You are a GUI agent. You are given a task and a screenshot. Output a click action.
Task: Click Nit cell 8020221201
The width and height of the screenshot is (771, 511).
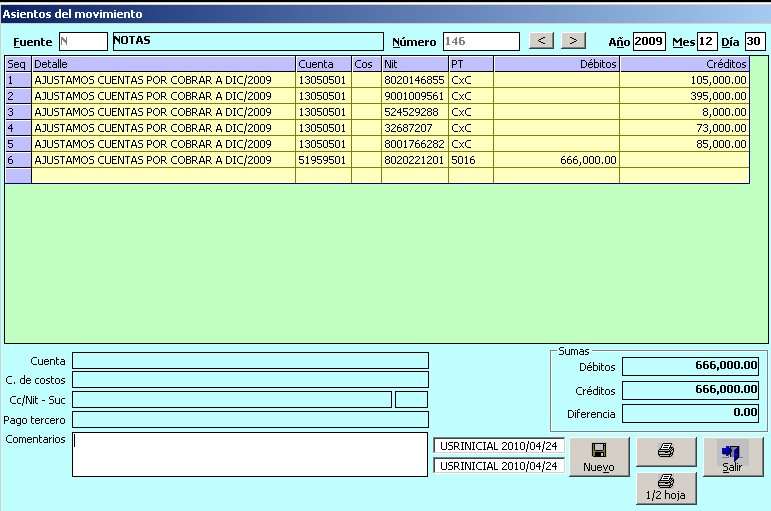(415, 160)
